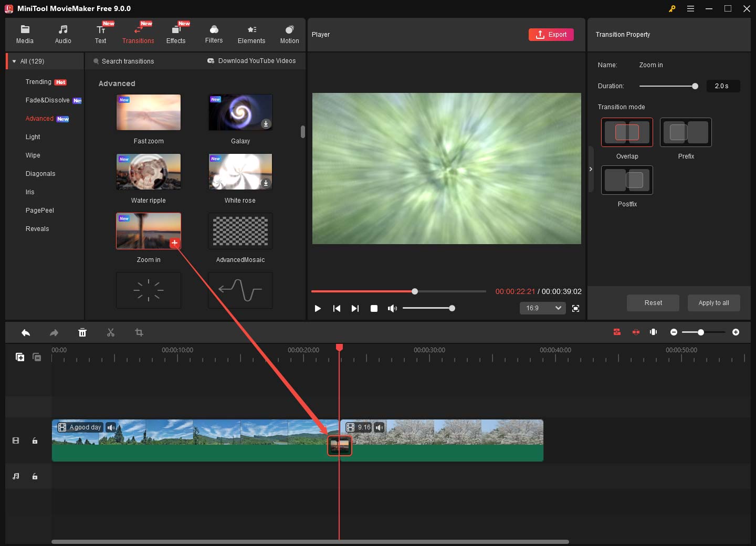
Task: Click Apply to all button
Action: (713, 303)
